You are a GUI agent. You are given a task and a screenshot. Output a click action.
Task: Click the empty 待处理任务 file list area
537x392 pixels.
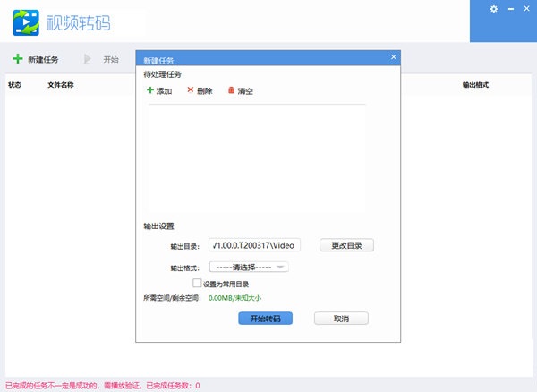(x=257, y=157)
